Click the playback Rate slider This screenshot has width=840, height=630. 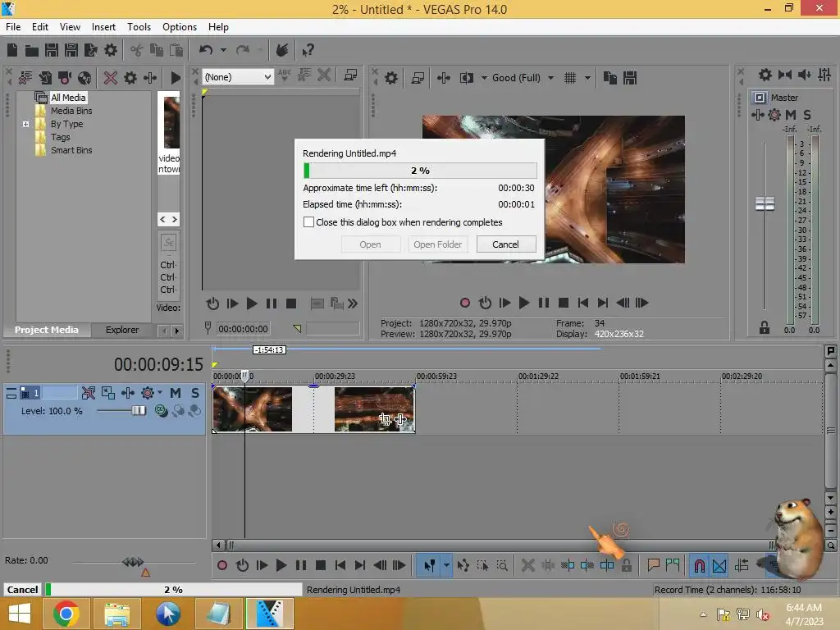pyautogui.click(x=133, y=561)
